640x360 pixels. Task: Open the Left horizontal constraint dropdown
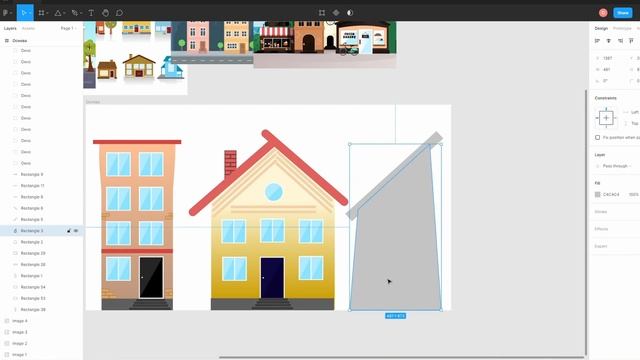coord(634,112)
